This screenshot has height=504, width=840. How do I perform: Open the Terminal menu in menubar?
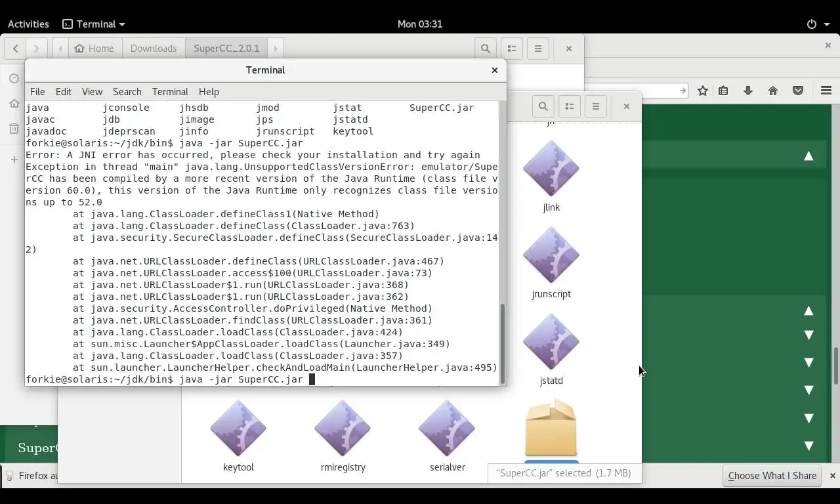click(170, 92)
